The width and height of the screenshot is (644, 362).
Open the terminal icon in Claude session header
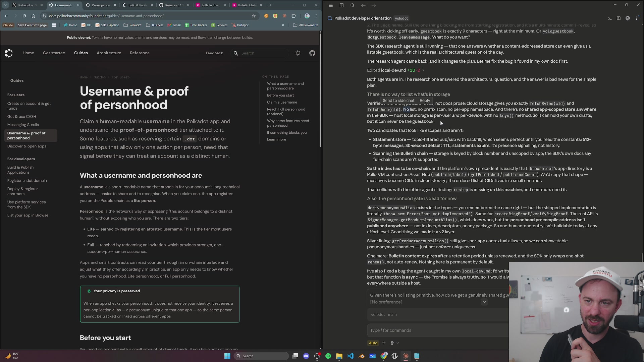[x=610, y=18]
